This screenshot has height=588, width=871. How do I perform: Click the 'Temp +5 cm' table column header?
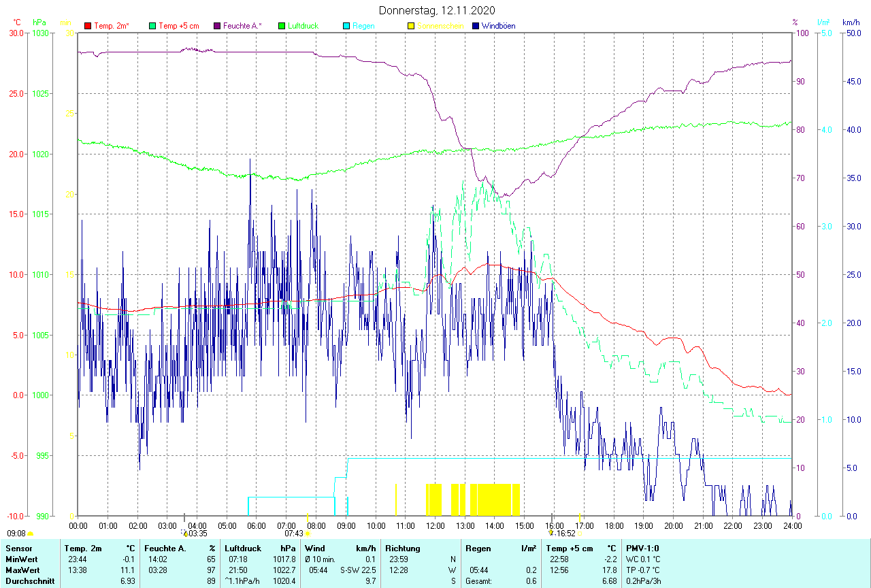(x=570, y=549)
